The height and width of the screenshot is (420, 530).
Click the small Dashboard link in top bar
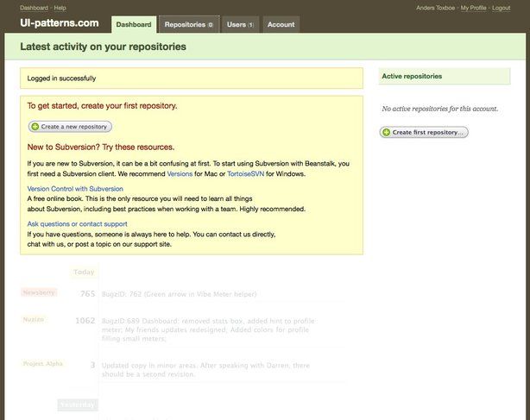(x=34, y=8)
